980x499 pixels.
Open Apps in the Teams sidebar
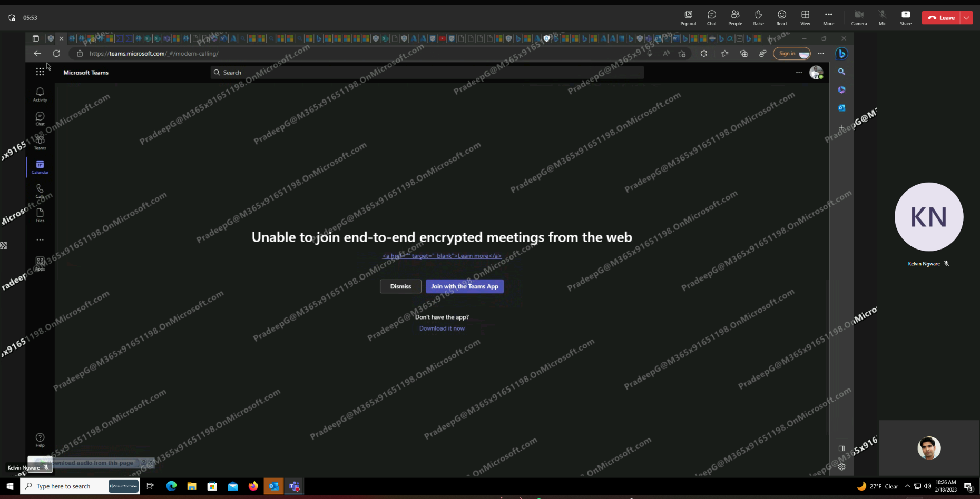pyautogui.click(x=40, y=263)
